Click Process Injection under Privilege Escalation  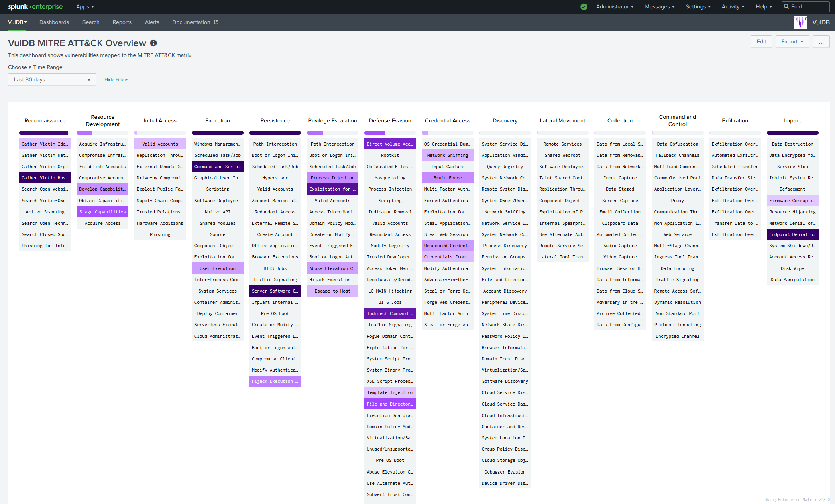[x=332, y=178]
